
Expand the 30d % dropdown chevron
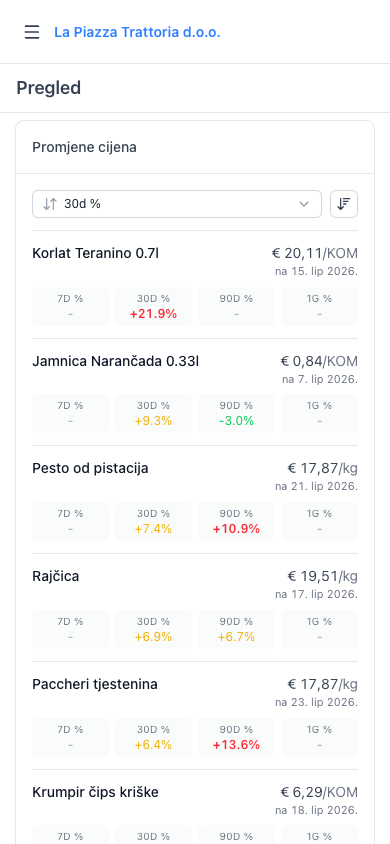click(304, 204)
